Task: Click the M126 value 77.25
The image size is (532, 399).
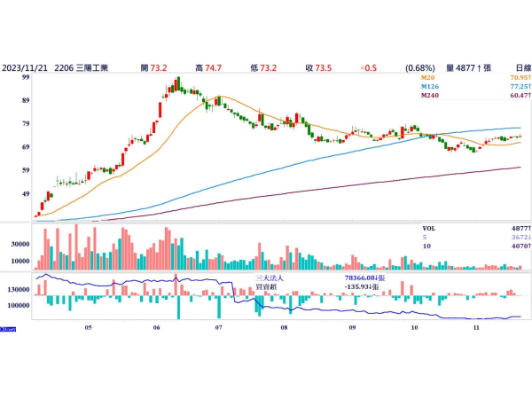Action: [x=520, y=87]
